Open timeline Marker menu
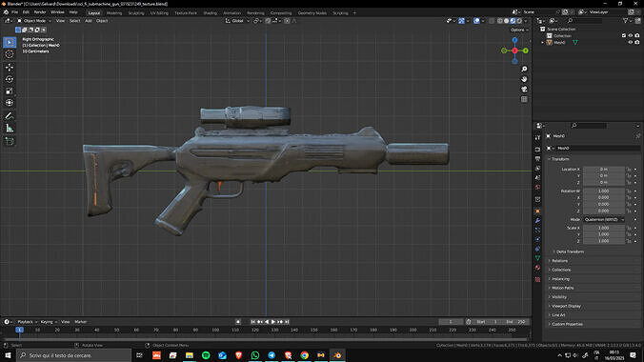The height and width of the screenshot is (362, 644). click(80, 322)
